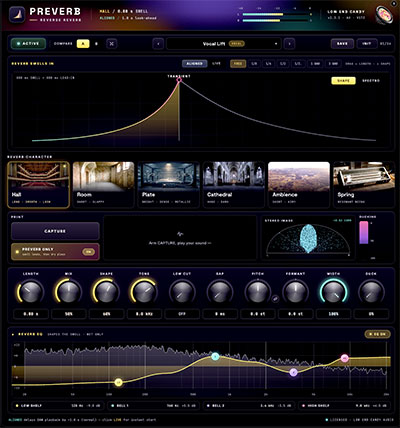Click the stereo image scope

point(308,239)
